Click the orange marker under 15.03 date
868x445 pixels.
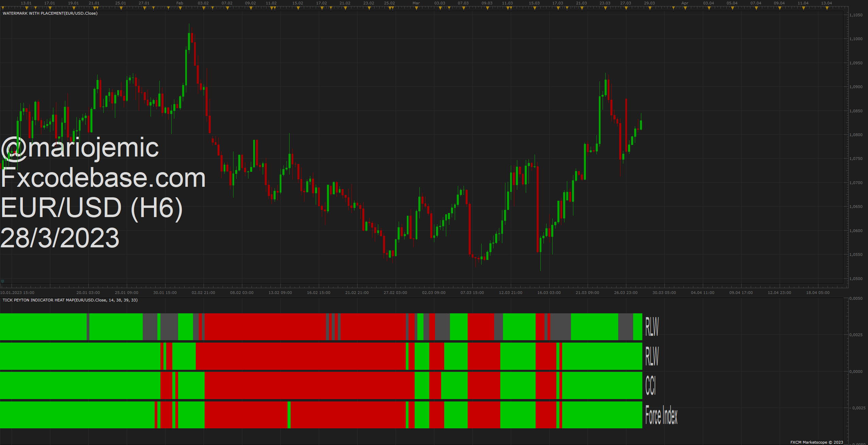coord(535,8)
